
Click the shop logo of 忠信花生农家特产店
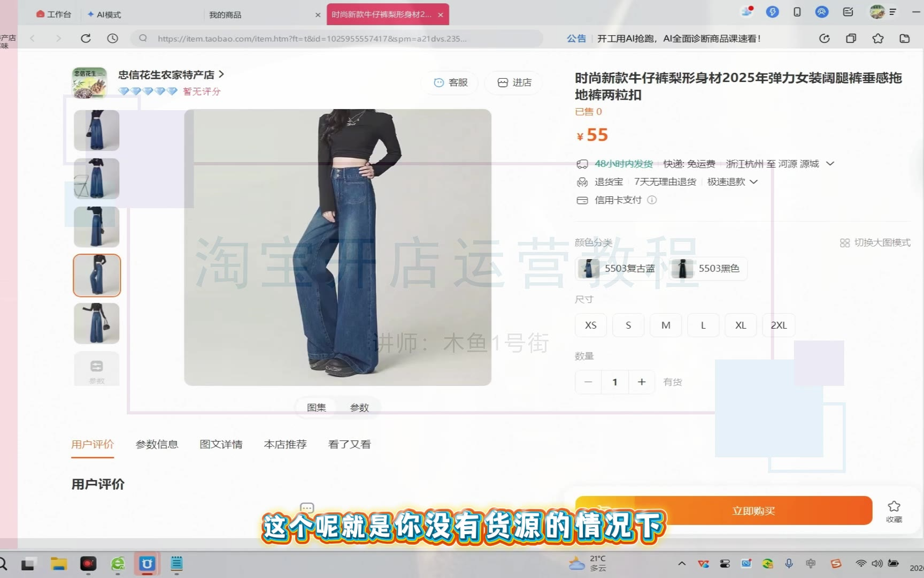click(x=89, y=82)
